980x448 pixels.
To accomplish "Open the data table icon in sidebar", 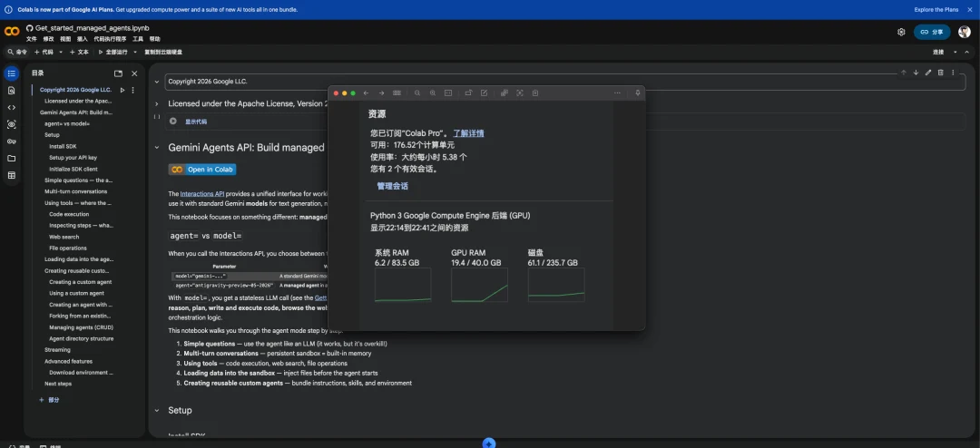I will [11, 175].
